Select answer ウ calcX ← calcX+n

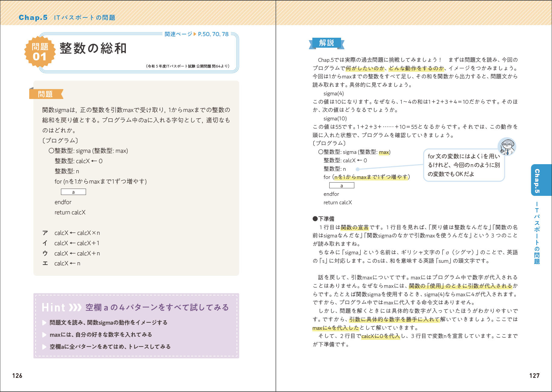pyautogui.click(x=71, y=253)
